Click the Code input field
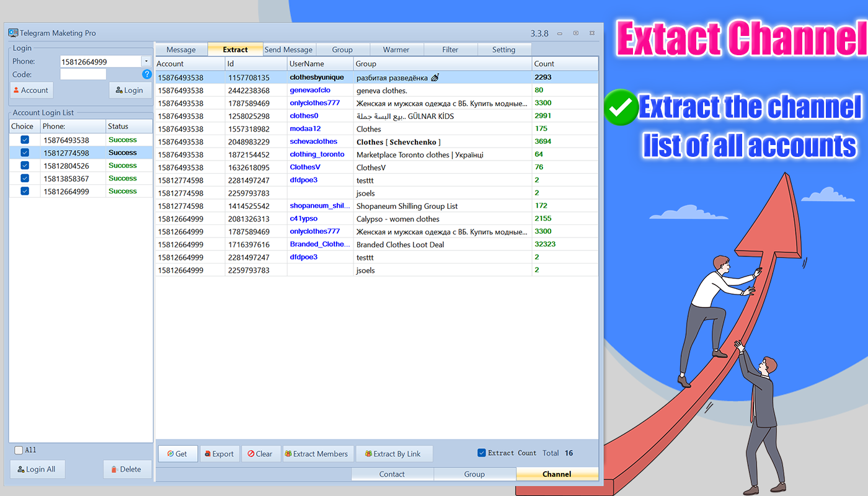The height and width of the screenshot is (496, 868). (83, 74)
